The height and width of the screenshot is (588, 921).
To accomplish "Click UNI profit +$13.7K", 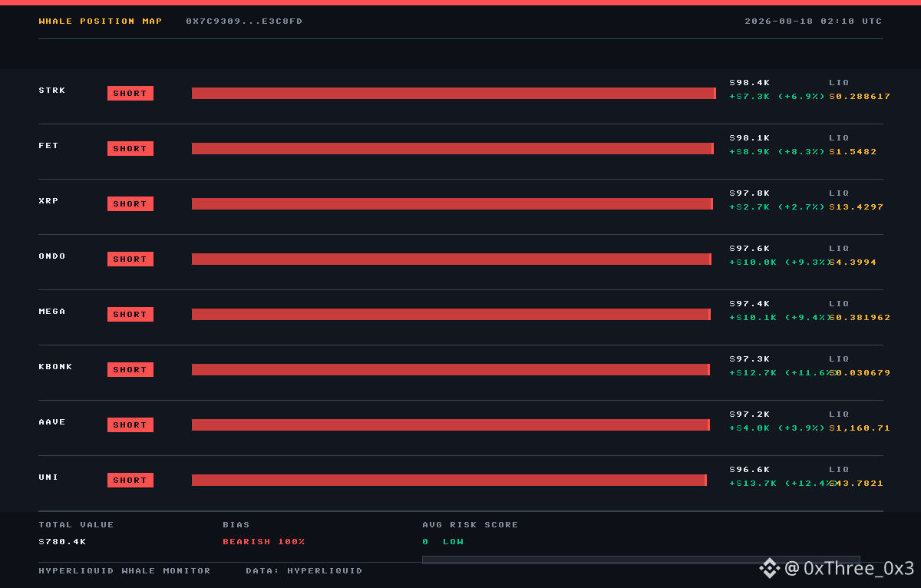I will (x=753, y=484).
